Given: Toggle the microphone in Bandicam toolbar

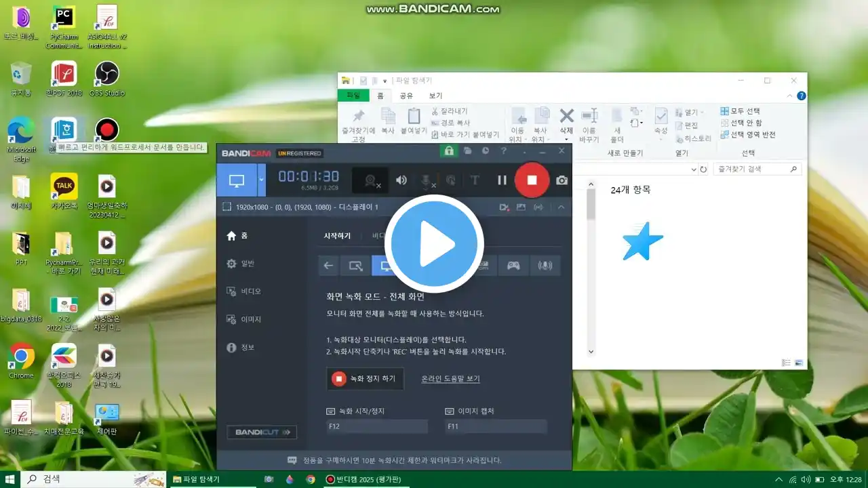Looking at the screenshot, I should click(427, 180).
